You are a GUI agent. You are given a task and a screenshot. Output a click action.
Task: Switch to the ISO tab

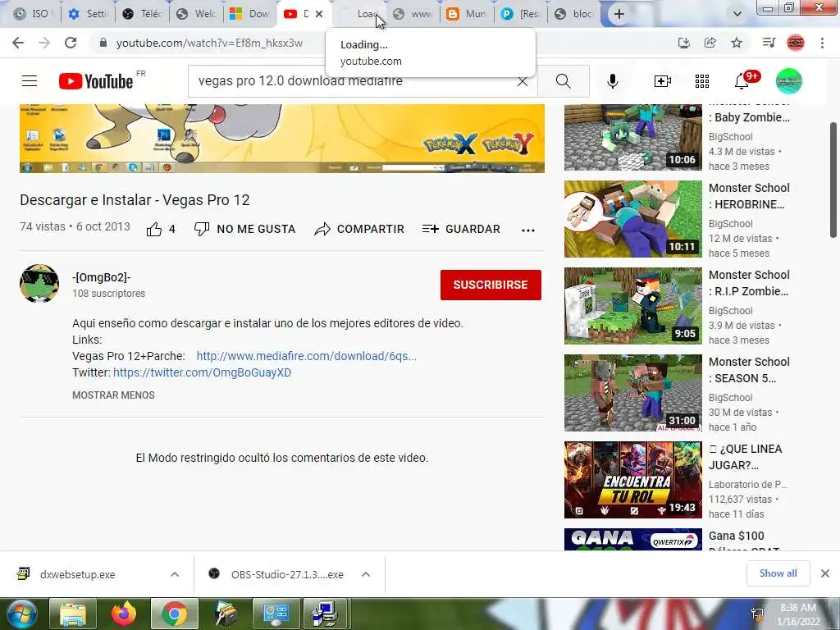[32, 14]
